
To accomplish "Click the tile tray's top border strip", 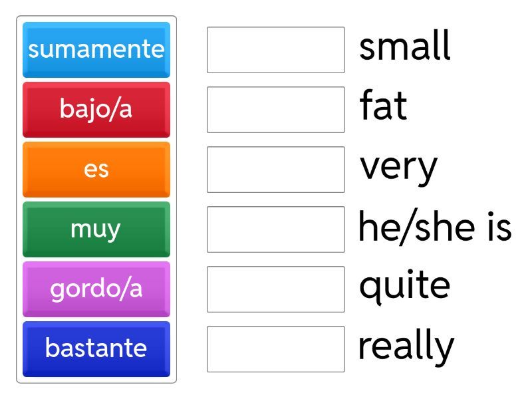I will [x=96, y=19].
